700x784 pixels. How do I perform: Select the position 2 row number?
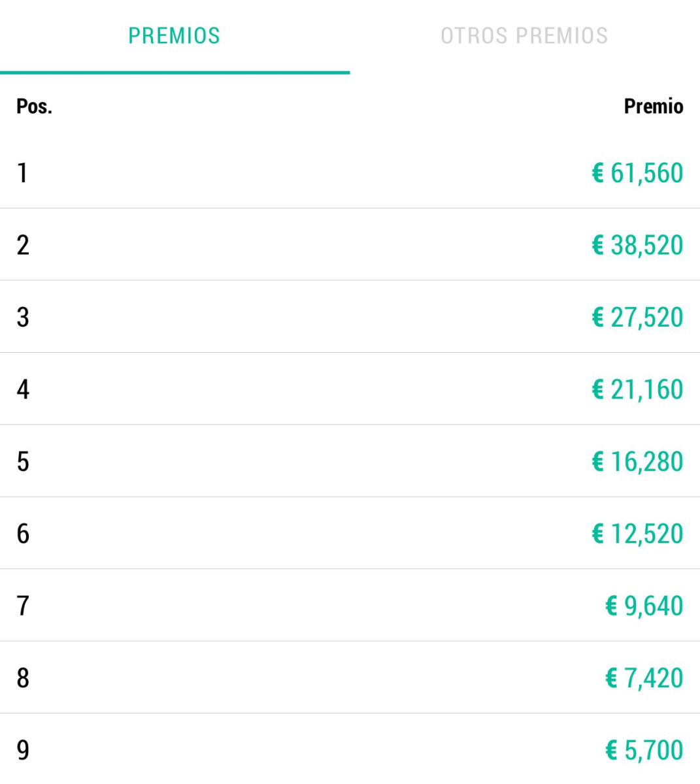click(x=23, y=245)
